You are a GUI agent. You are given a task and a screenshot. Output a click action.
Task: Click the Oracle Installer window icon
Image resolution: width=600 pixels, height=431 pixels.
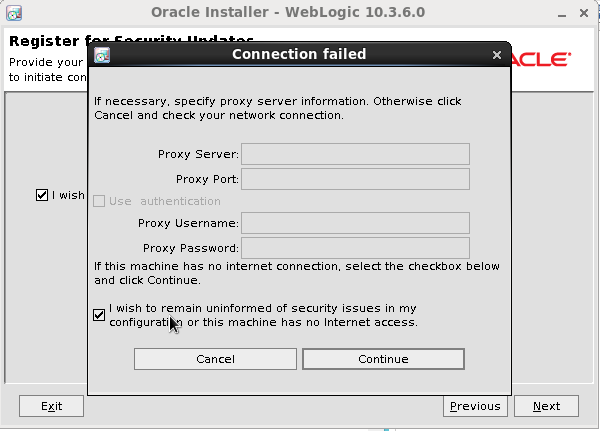14,13
